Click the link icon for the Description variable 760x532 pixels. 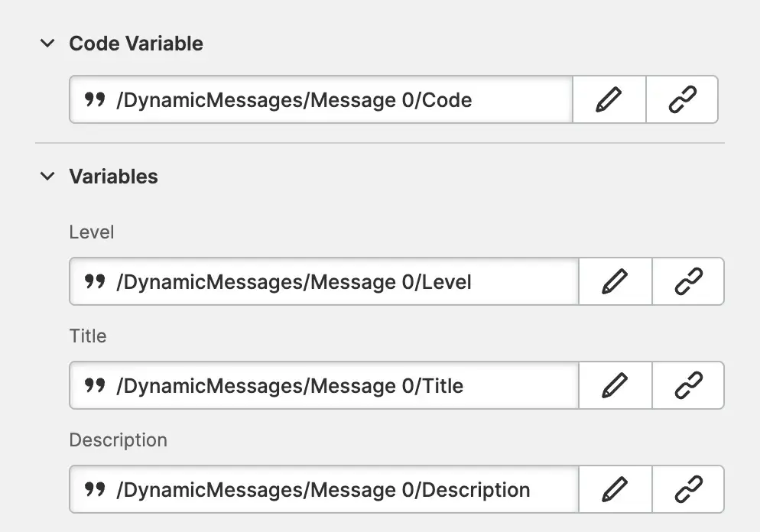click(688, 489)
